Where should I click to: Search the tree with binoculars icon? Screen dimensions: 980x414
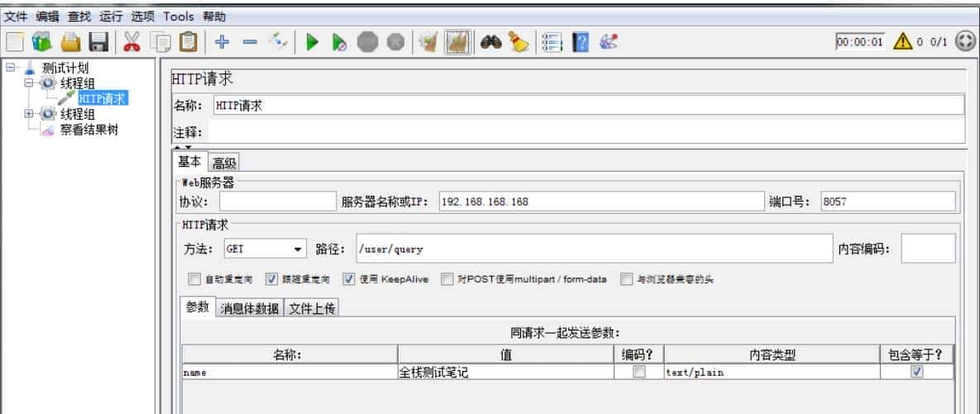point(490,42)
